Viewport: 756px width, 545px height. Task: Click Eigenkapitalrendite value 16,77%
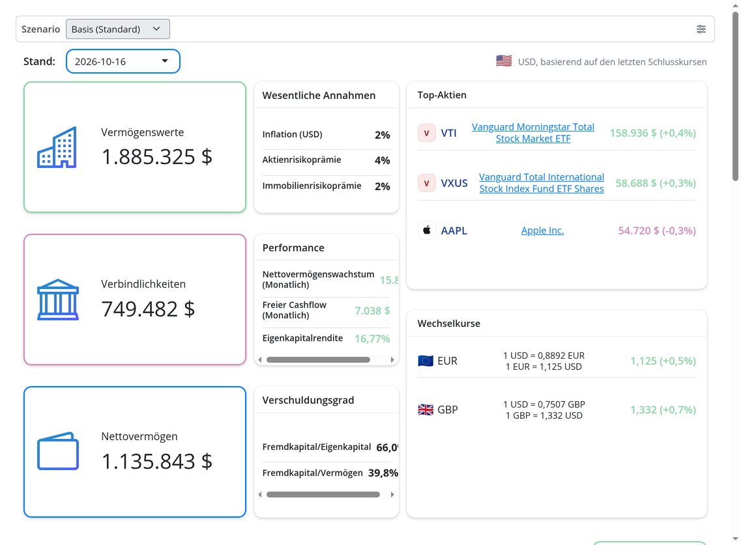[372, 339]
